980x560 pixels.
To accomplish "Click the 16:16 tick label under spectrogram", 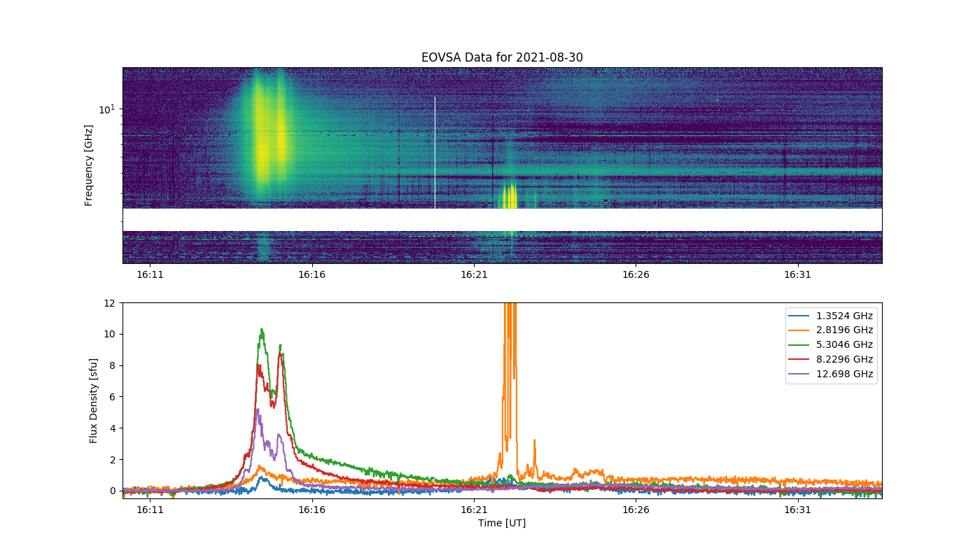I will (312, 274).
